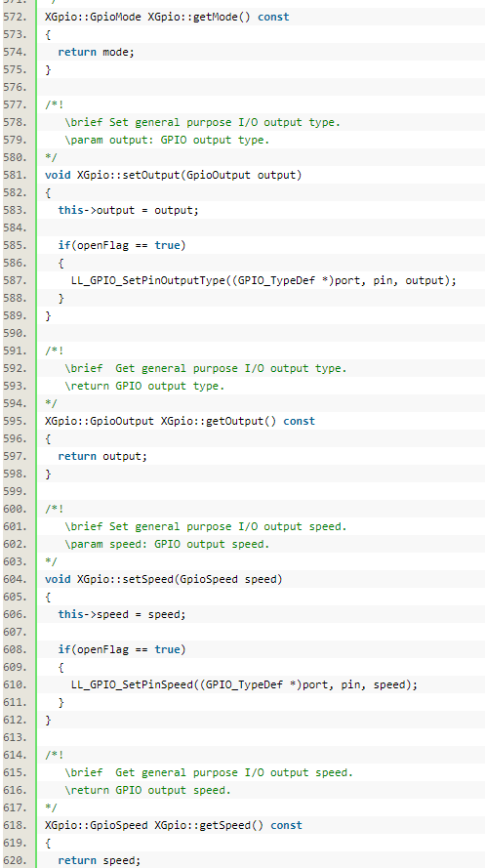Click line number 610
Viewport: 485px width, 868px height.
point(15,684)
